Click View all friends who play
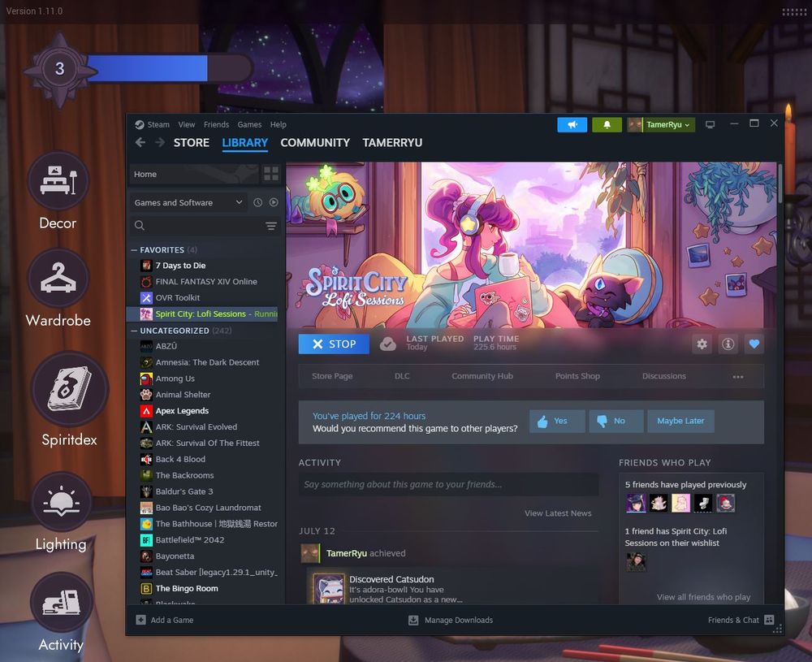The height and width of the screenshot is (662, 812). coord(703,597)
